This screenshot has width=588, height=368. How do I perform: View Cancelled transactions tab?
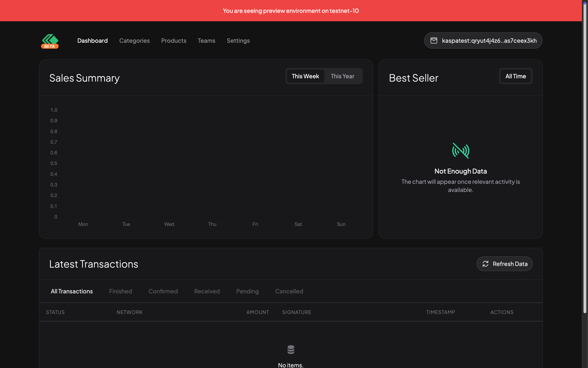[289, 291]
